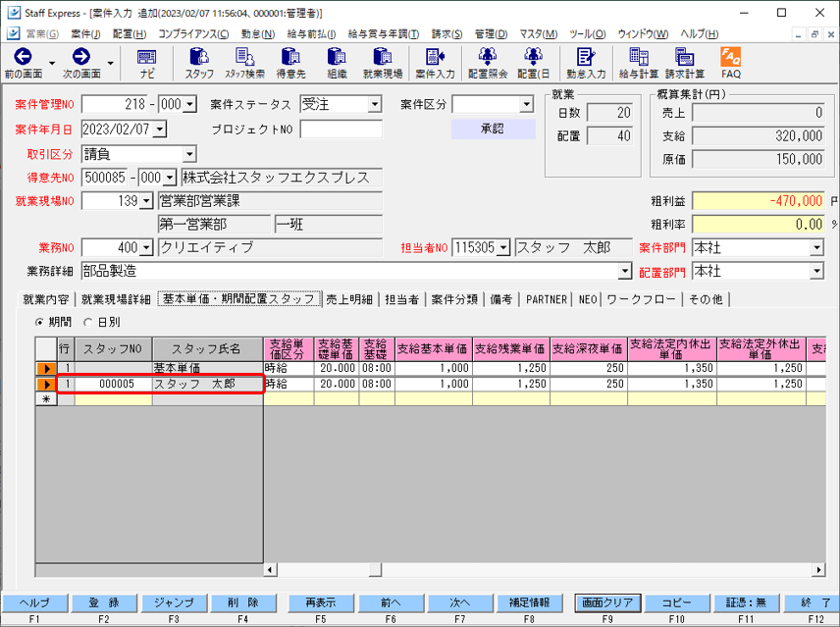Open the スタッフ toolbar icon
Image resolution: width=840 pixels, height=627 pixels.
pos(199,56)
